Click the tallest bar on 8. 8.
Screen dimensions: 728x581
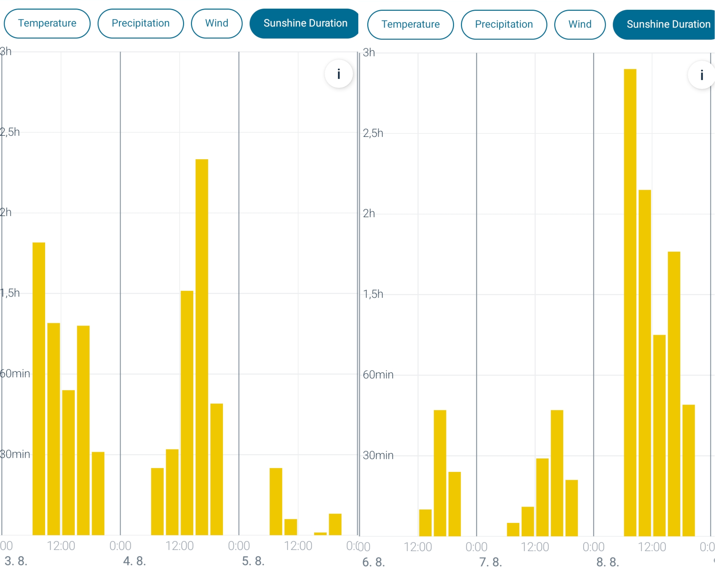click(630, 303)
